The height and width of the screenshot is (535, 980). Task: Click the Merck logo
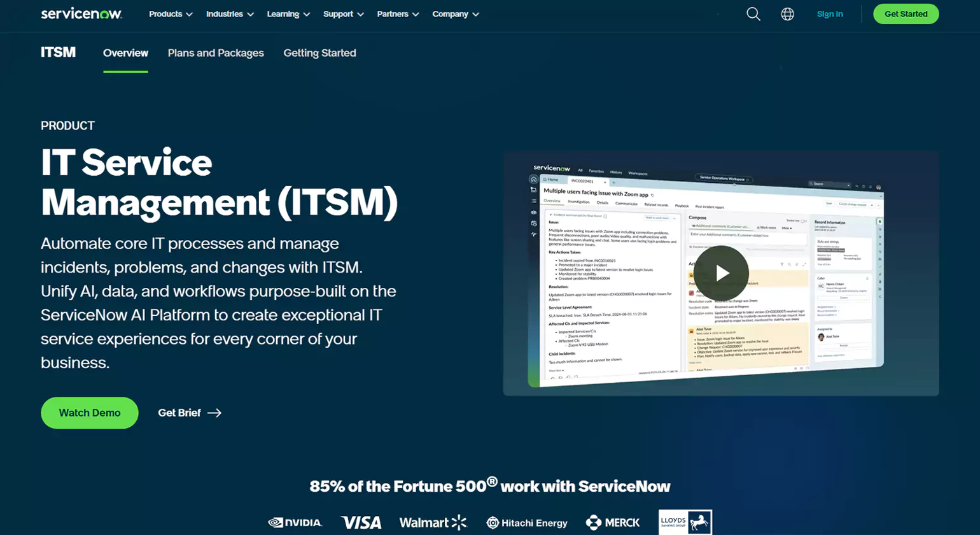point(613,522)
